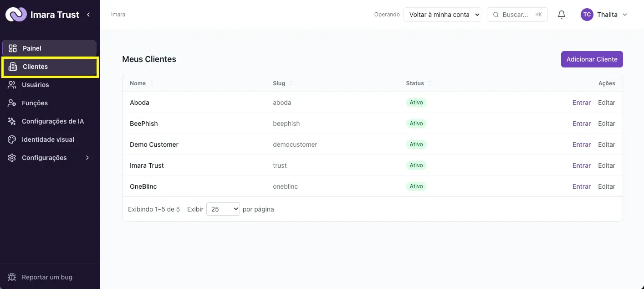Click Entrar for Aboda
Image resolution: width=644 pixels, height=289 pixels.
[x=582, y=103]
